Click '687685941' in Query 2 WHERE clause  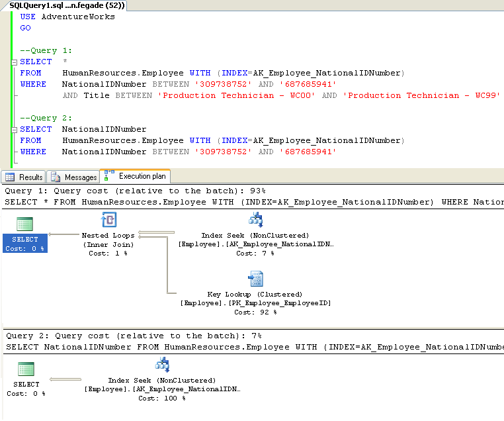pos(308,152)
